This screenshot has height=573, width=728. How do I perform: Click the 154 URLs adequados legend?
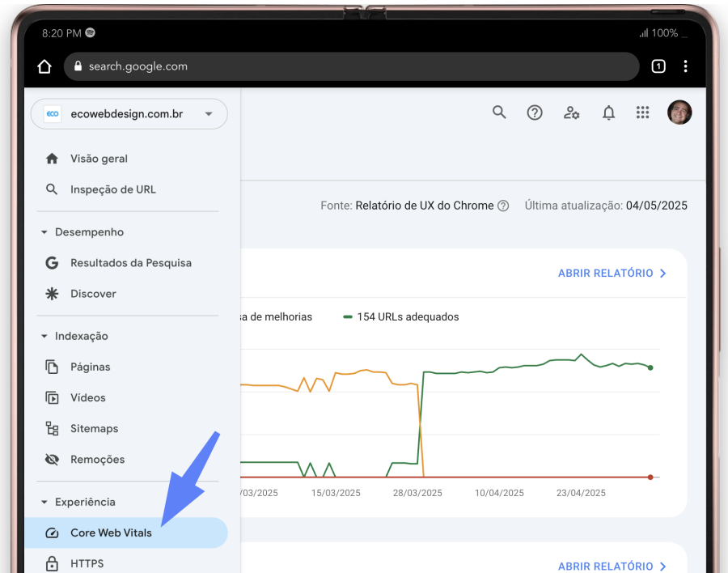pos(400,317)
